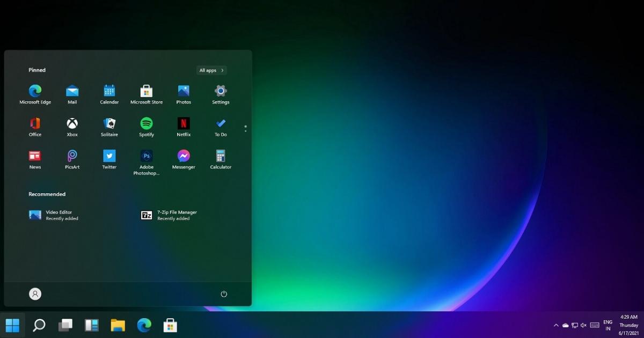
Task: Mute volume via tray speaker icon
Action: tap(583, 325)
